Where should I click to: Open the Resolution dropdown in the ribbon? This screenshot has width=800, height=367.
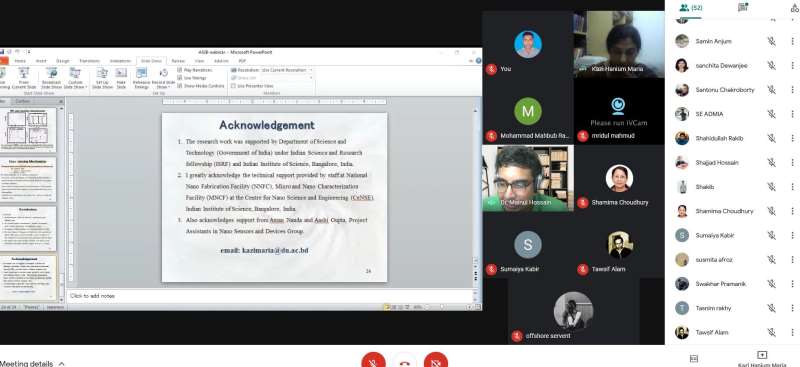[286, 70]
